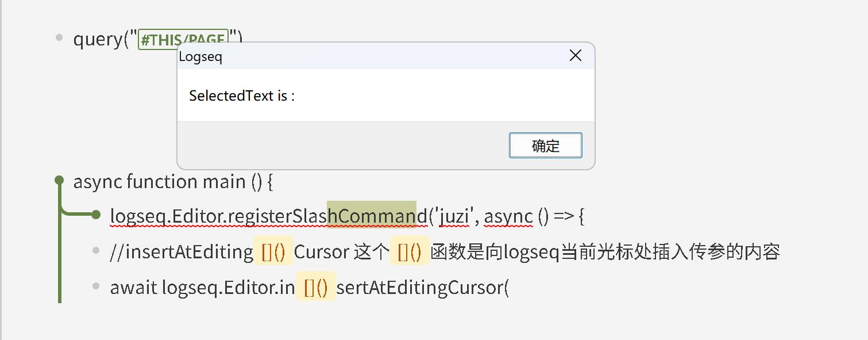Open the #THIS/PAGE tag link
868x340 pixels.
click(183, 39)
